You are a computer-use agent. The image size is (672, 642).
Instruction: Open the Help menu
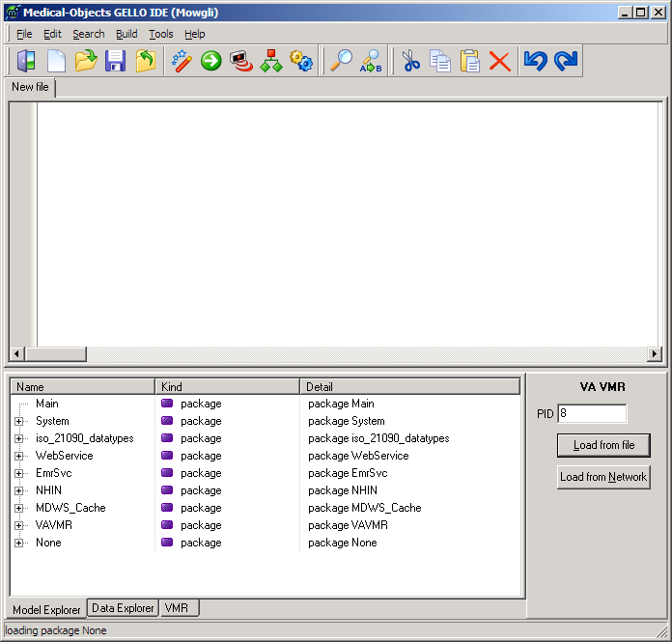tap(195, 34)
